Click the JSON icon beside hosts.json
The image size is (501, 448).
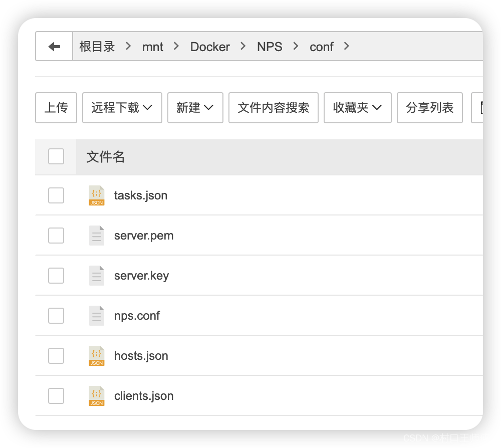(96, 356)
